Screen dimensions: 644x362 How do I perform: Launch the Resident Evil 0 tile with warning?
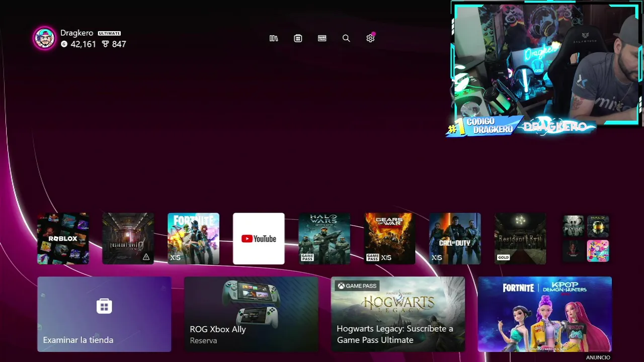(128, 238)
